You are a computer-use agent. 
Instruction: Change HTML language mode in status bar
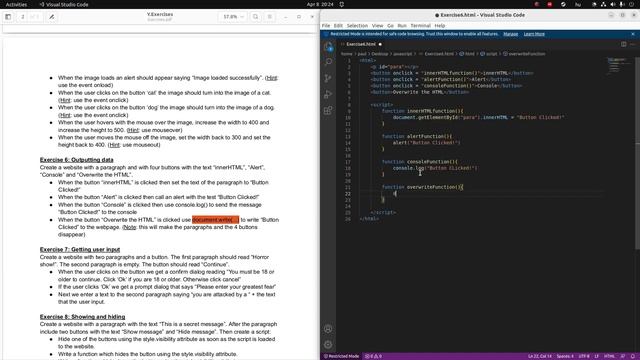pyautogui.click(x=609, y=356)
